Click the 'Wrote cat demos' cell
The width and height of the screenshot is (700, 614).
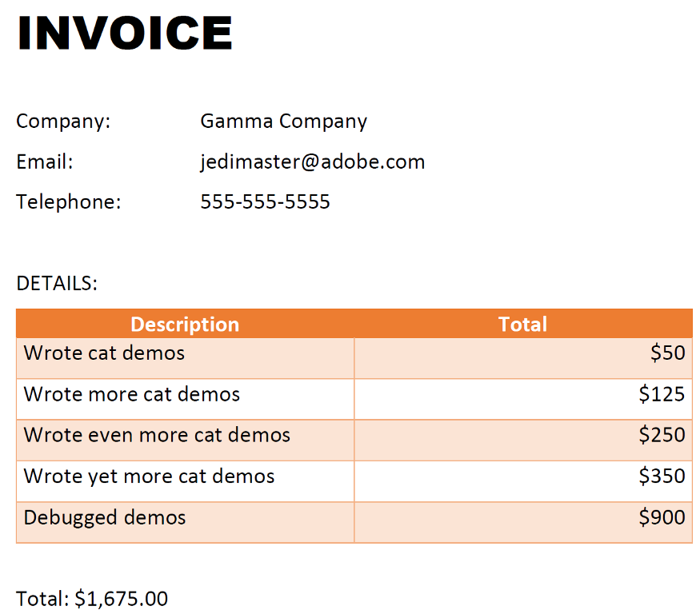pyautogui.click(x=104, y=353)
